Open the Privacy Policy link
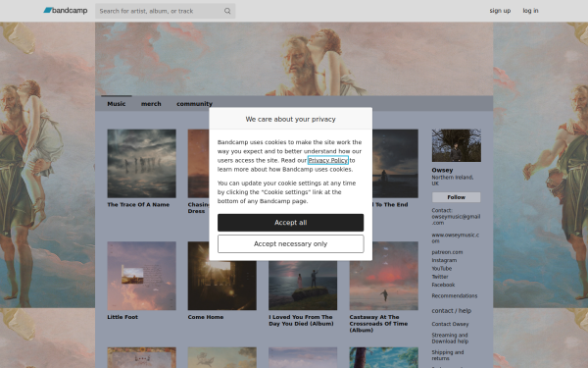588x368 pixels. (x=328, y=160)
